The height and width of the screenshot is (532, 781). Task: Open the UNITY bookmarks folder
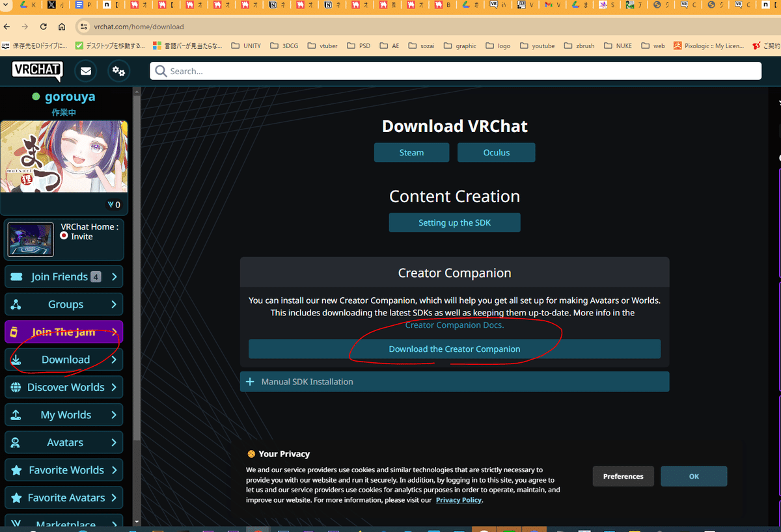246,46
